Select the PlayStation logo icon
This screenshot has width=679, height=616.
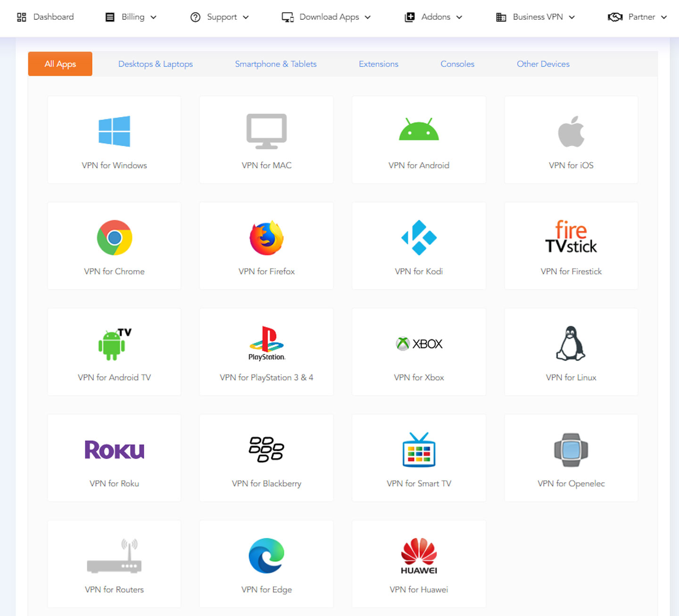[x=266, y=343]
